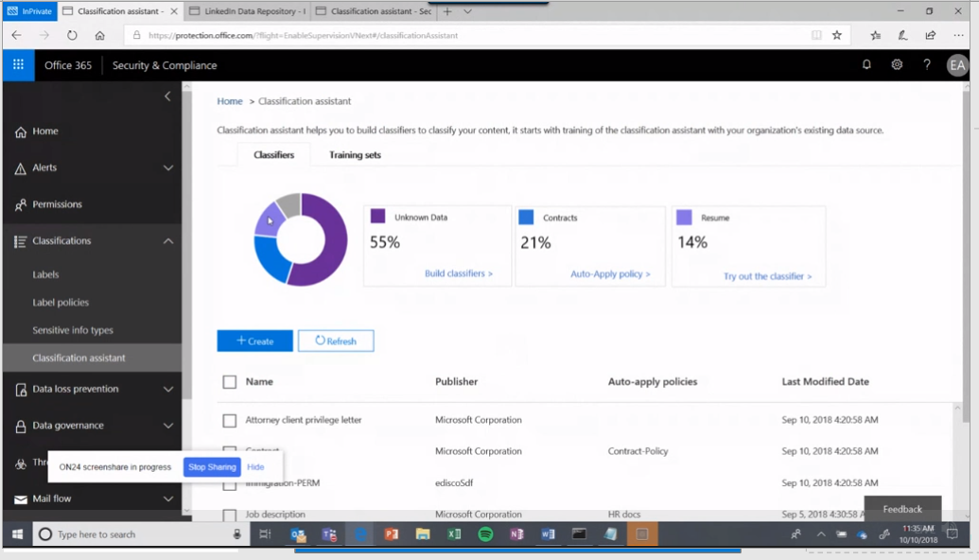Viewport: 979px width, 560px height.
Task: Open a new browser tab with the plus
Action: [447, 11]
